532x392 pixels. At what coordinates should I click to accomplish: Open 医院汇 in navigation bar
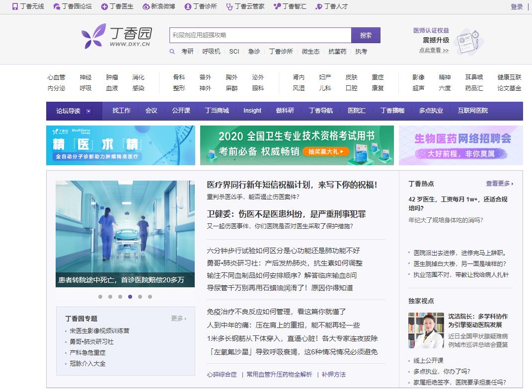point(357,111)
